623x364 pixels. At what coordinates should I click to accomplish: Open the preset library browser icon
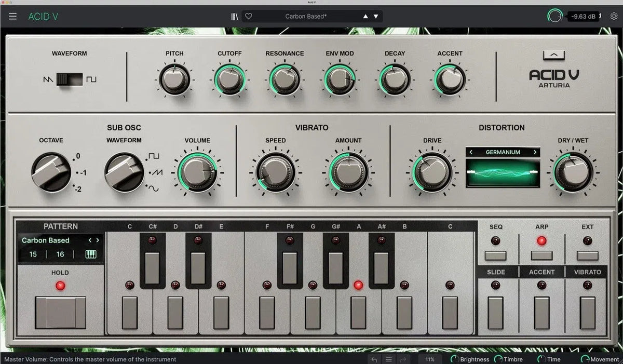tap(234, 16)
